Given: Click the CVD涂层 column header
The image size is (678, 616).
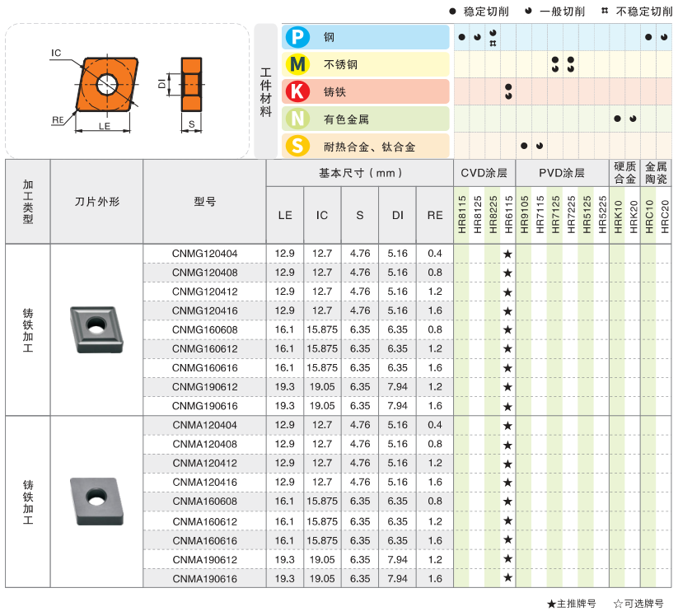Looking at the screenshot, I should pos(484,173).
